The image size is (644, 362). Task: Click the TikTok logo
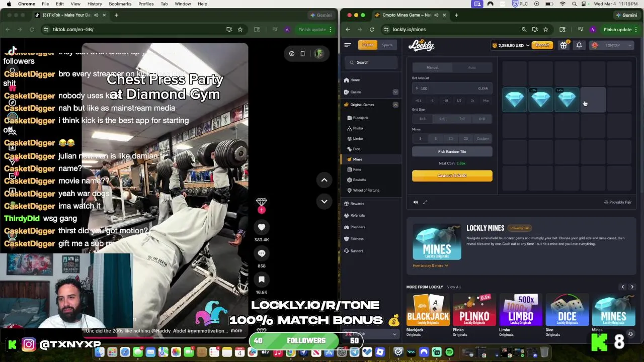pos(12,50)
